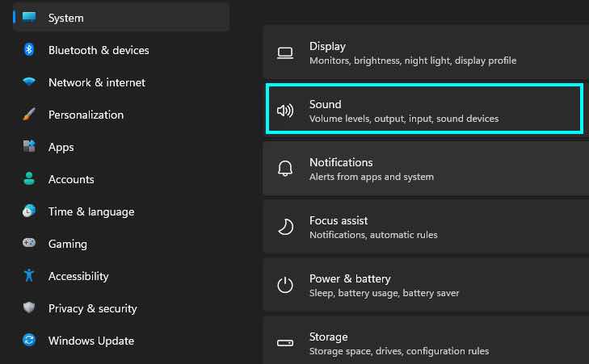Navigate to Gaming settings
This screenshot has height=364, width=589.
[67, 244]
